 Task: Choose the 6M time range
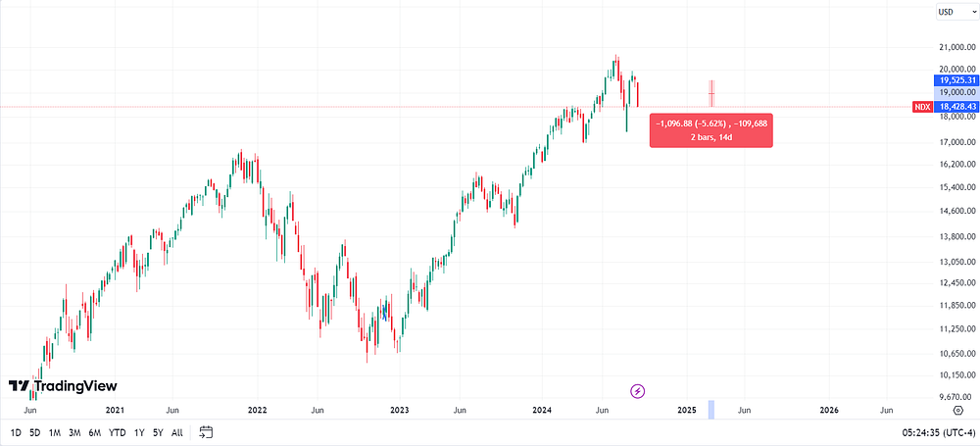(95, 432)
